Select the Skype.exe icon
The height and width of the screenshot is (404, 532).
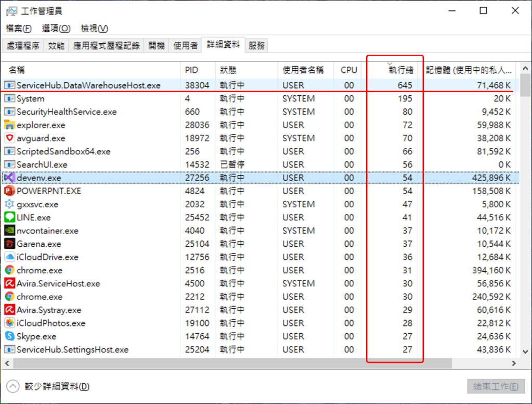tap(9, 336)
